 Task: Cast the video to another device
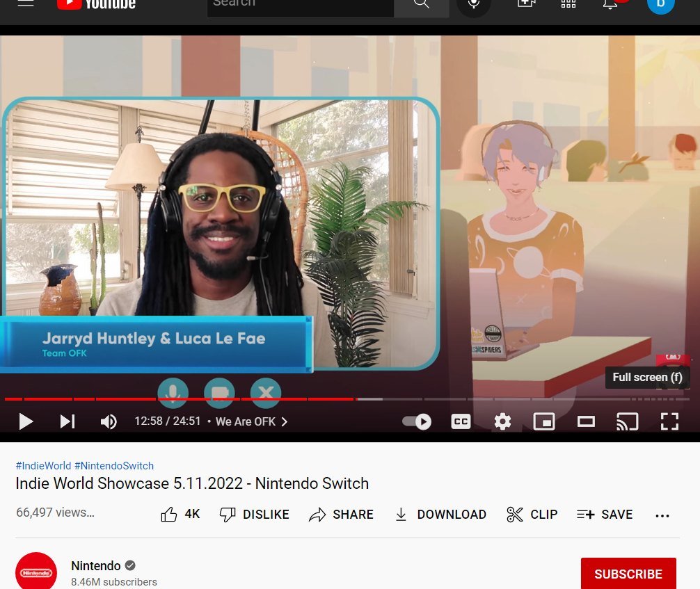[628, 421]
